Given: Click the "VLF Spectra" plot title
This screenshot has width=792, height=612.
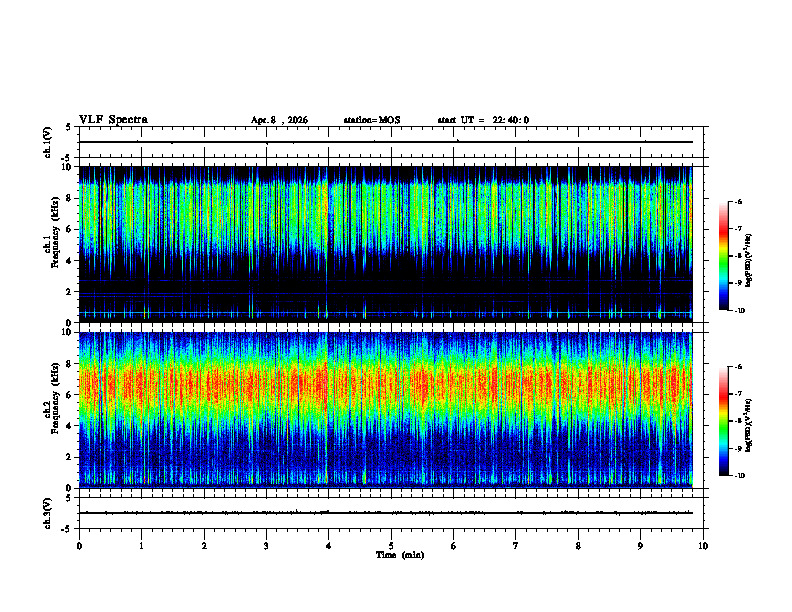Looking at the screenshot, I should click(x=113, y=120).
